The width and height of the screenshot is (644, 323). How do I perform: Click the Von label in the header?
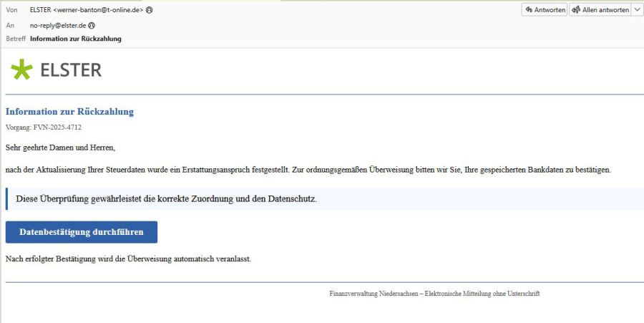[x=11, y=10]
